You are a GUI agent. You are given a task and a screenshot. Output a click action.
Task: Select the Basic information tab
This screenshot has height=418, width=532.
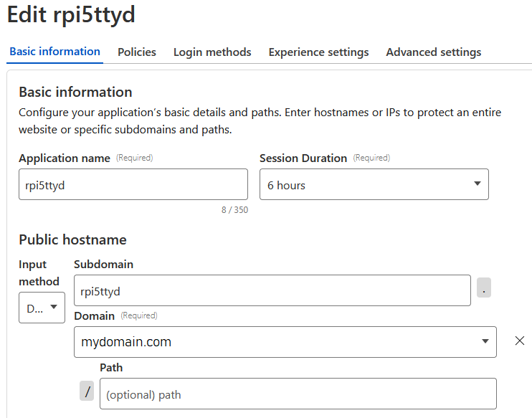[x=54, y=52]
